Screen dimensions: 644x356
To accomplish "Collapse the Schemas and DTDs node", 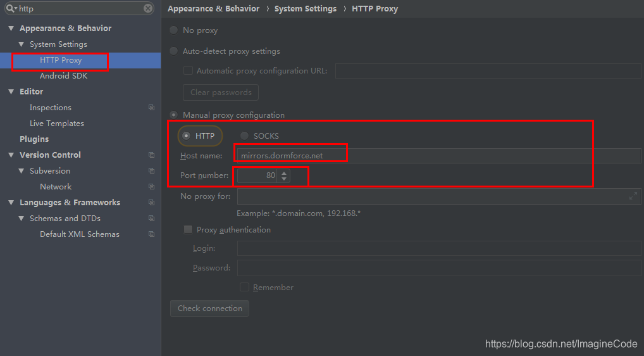I will 22,219.
